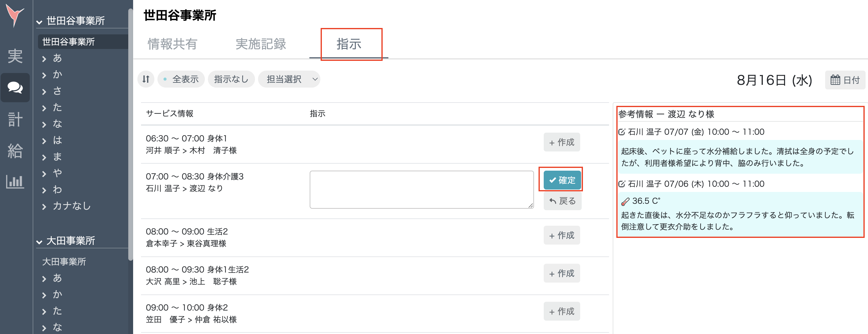Select the chat bubbles sidebar icon

(x=15, y=88)
